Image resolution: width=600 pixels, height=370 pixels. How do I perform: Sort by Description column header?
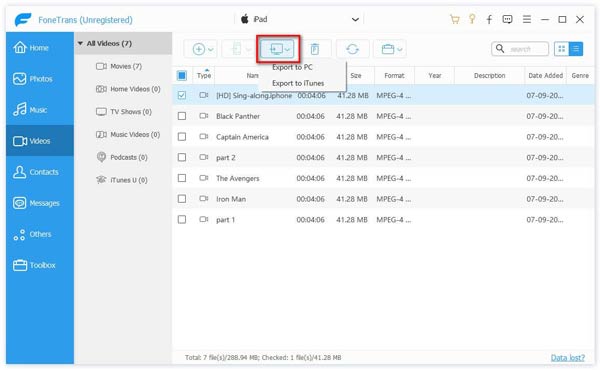[x=489, y=75]
